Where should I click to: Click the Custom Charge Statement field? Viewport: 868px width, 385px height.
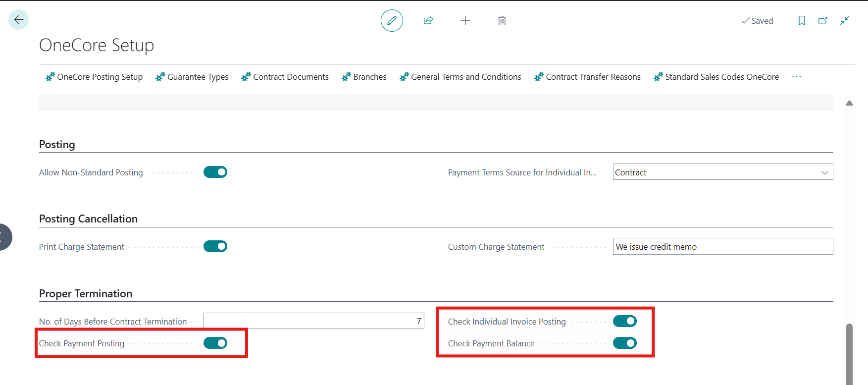(x=722, y=247)
